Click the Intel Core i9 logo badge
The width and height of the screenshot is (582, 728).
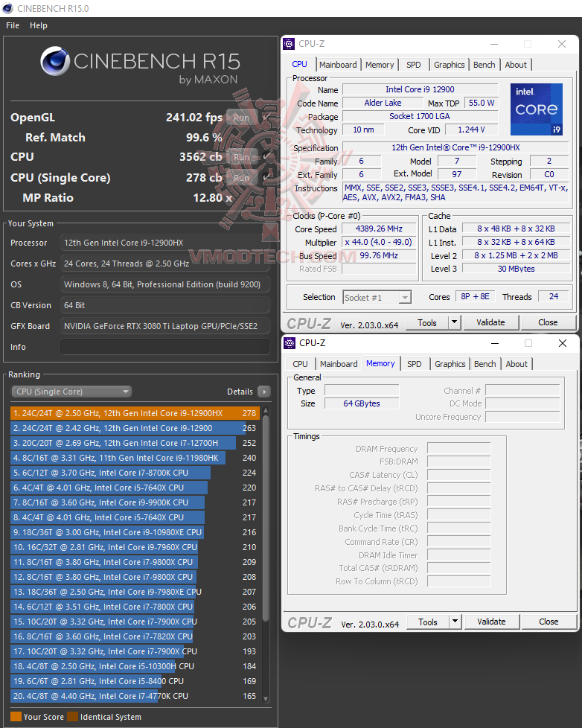point(536,109)
